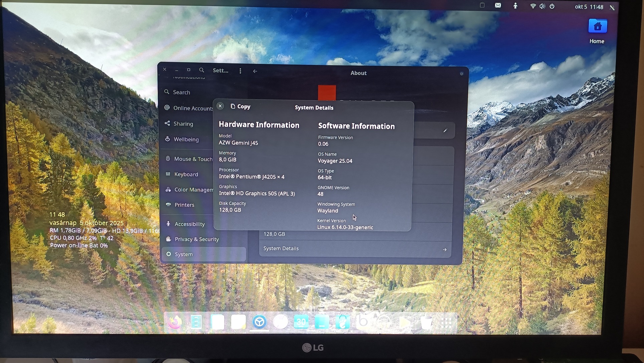Click the Copy button in System Details
This screenshot has width=644, height=363.
point(240,107)
